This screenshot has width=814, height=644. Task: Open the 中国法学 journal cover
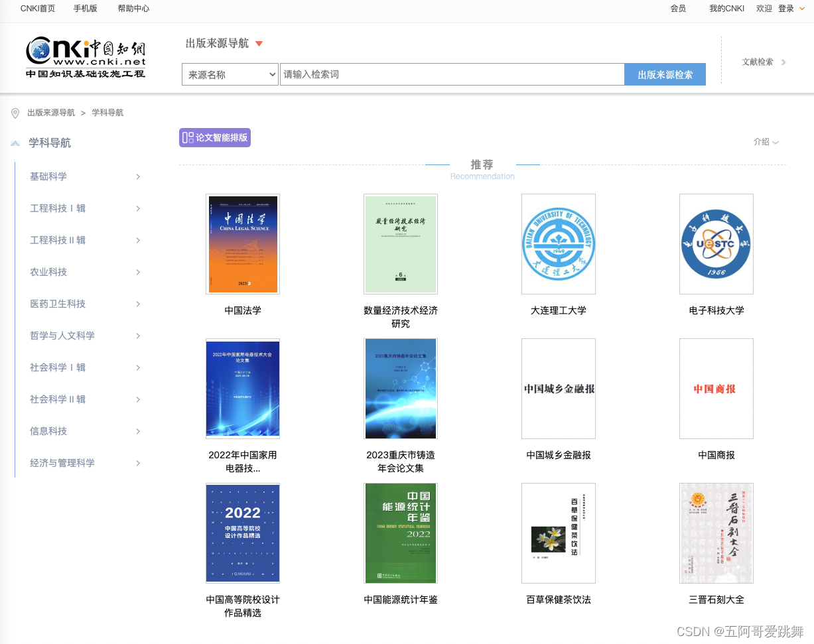pos(243,244)
